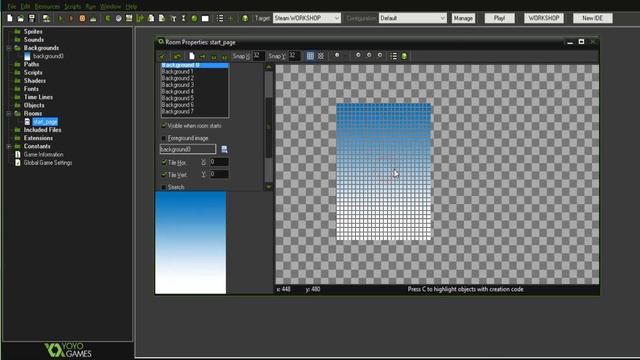Create a background using the toolbar icon
640x360 pixels.
coord(129,18)
